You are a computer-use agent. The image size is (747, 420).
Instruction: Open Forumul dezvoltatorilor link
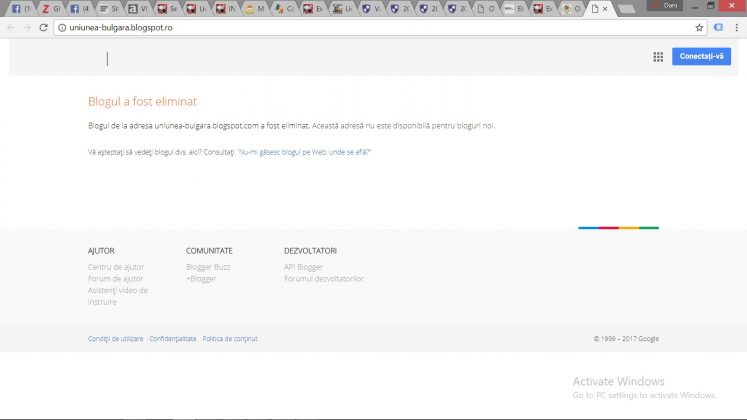coord(324,279)
